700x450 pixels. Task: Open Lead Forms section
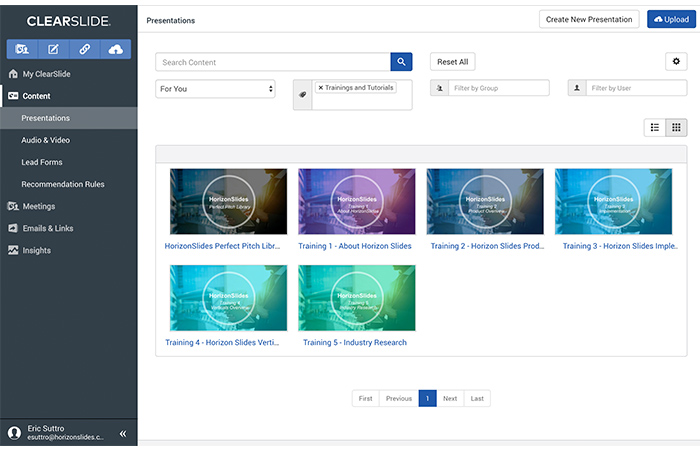pyautogui.click(x=42, y=162)
